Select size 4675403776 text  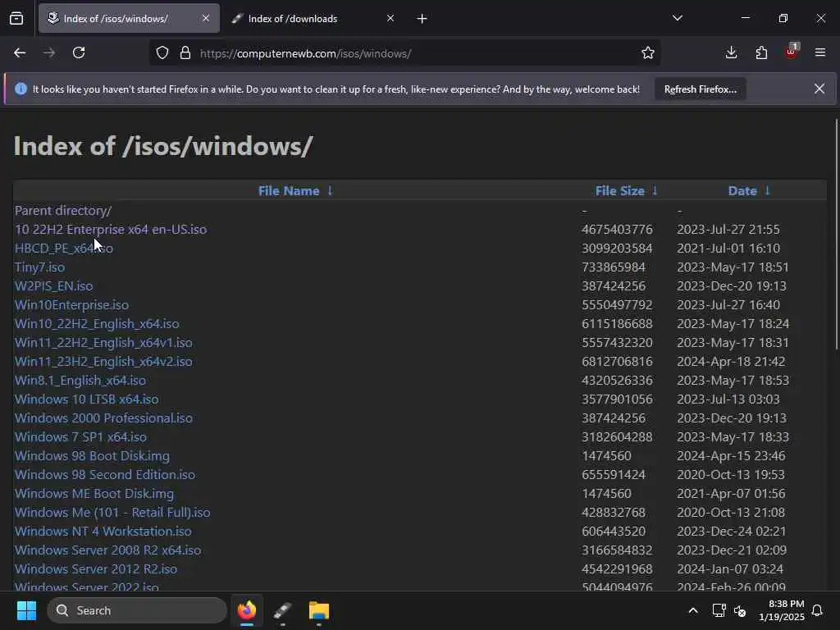tap(617, 230)
